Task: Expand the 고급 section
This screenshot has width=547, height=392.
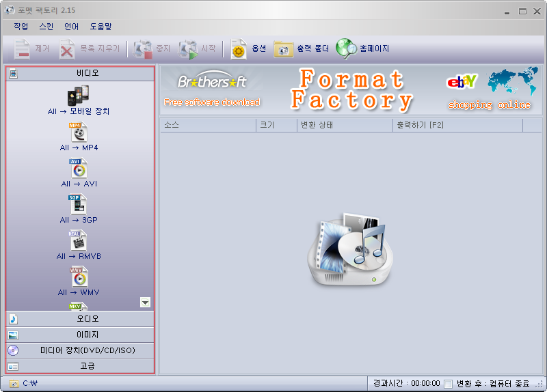Action: click(80, 366)
